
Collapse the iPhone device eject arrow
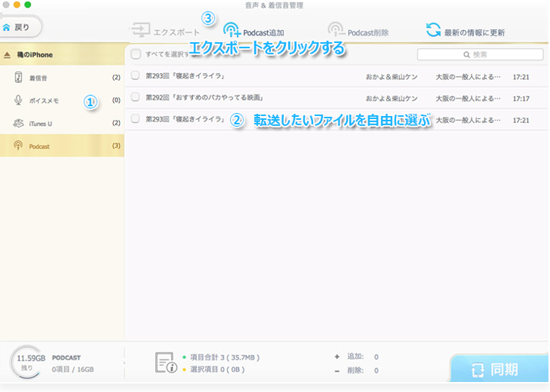[x=8, y=55]
